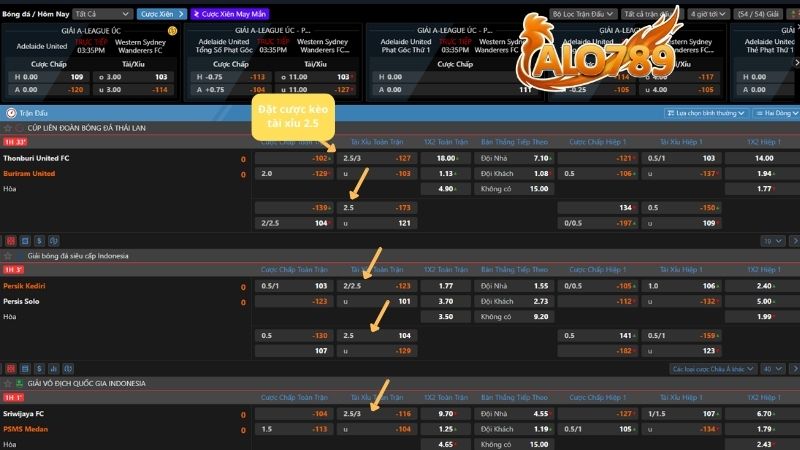The width and height of the screenshot is (800, 450).
Task: Bet over 2.5 at 104 for Persik Kediri match
Action: coord(377,335)
